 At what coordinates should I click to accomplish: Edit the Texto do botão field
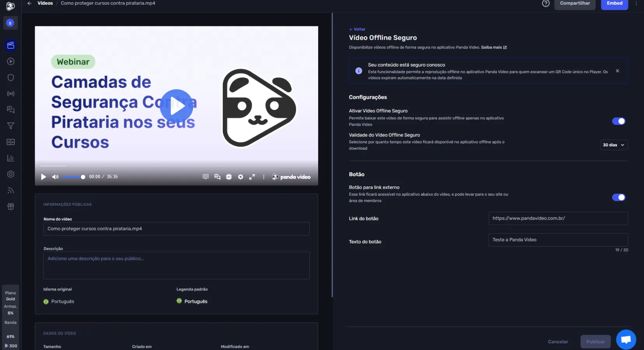click(x=558, y=240)
